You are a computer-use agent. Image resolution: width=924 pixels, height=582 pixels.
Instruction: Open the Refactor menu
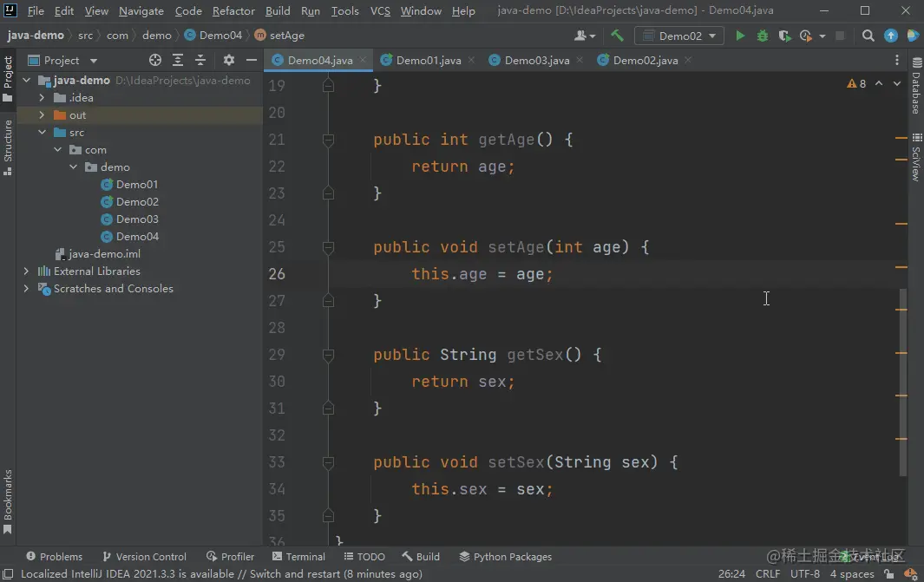pyautogui.click(x=233, y=10)
